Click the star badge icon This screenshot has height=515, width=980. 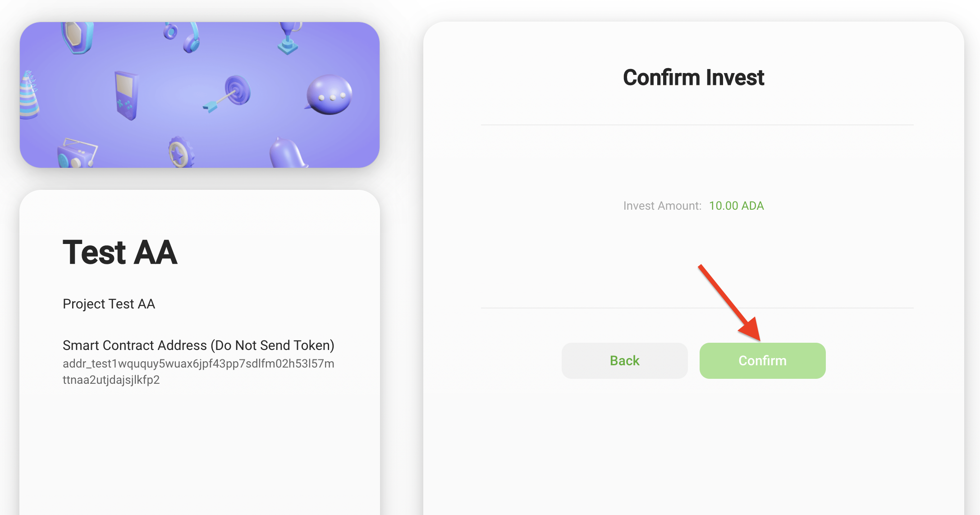180,152
